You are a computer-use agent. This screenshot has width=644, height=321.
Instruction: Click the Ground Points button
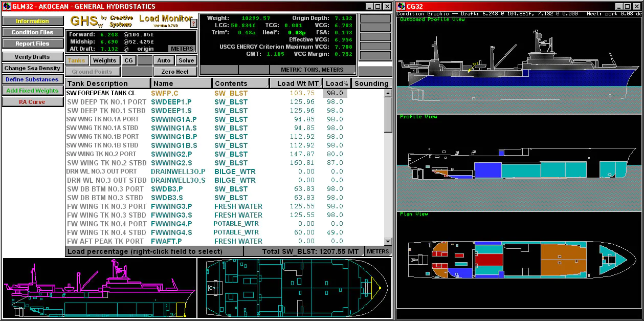(93, 72)
